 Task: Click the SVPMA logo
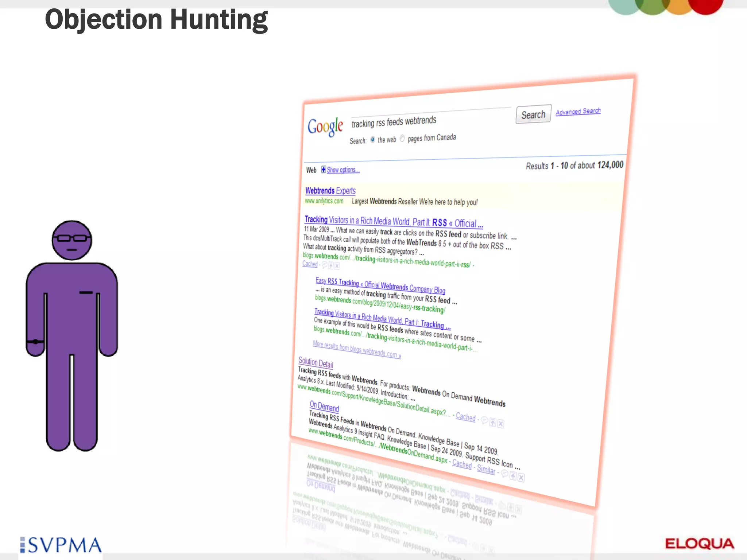click(x=61, y=545)
